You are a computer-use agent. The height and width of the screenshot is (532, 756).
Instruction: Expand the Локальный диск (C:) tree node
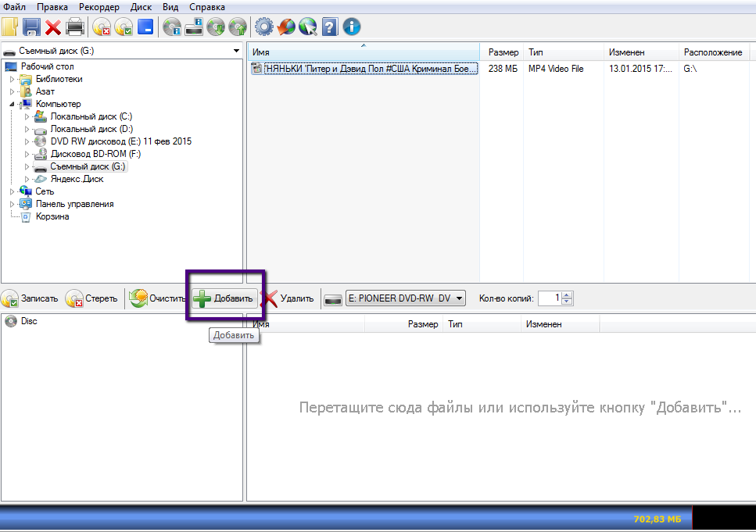27,116
